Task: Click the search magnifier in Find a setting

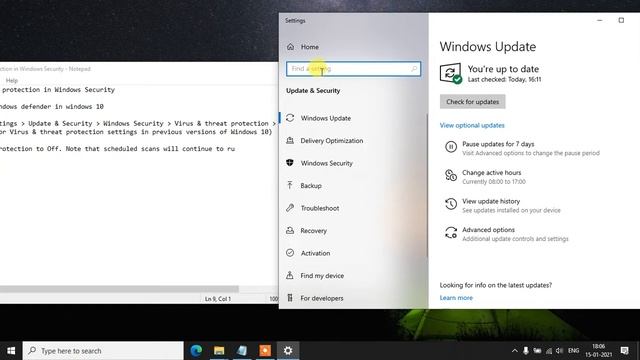Action: 414,69
